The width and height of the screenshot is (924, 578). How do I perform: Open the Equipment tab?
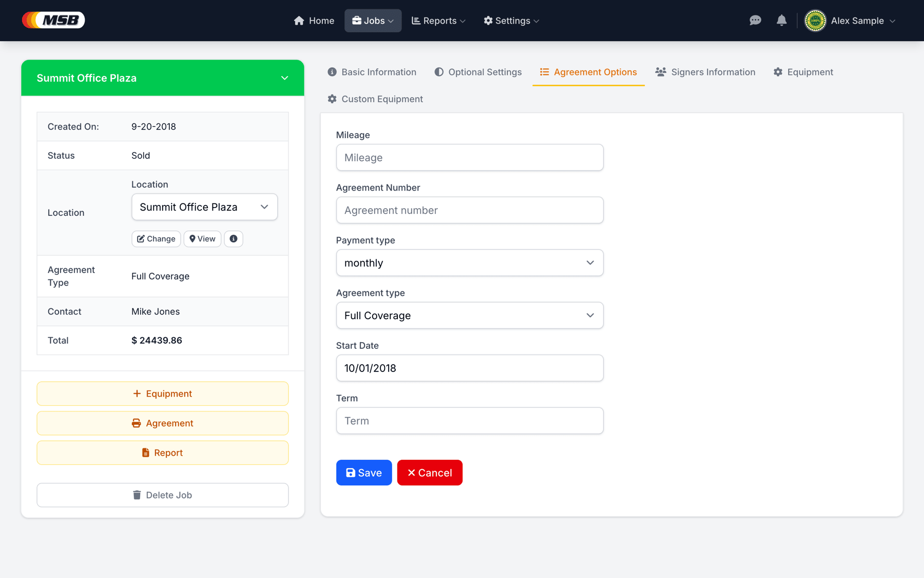(x=803, y=72)
